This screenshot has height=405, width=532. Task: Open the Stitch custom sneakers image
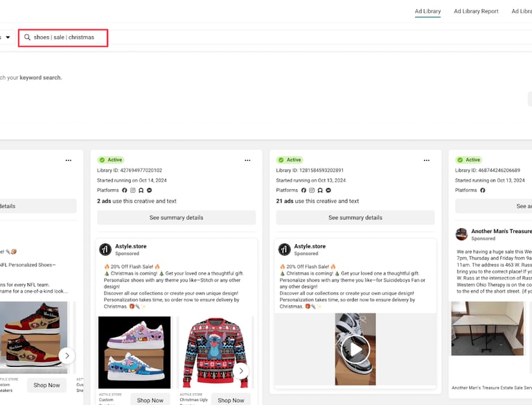coord(134,352)
